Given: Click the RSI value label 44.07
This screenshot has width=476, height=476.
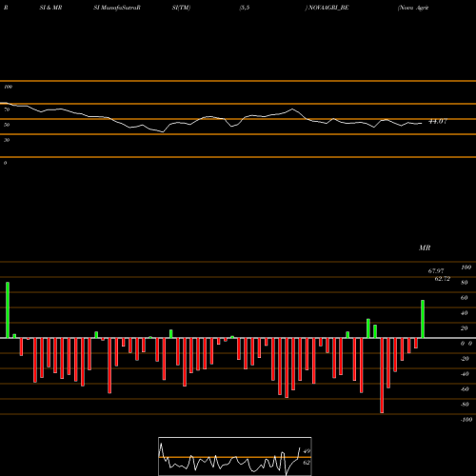Looking at the screenshot, I should [x=438, y=121].
